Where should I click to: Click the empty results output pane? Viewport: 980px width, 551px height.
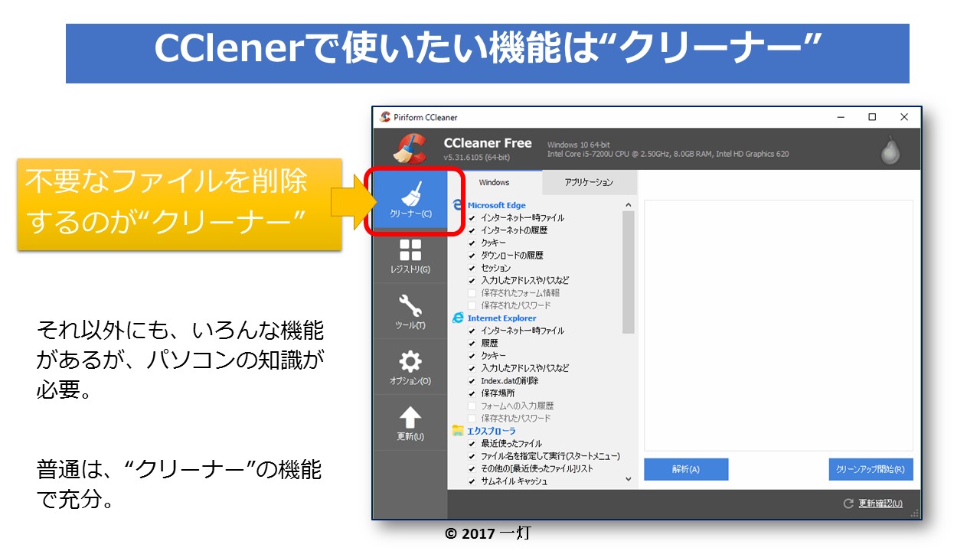pos(779,325)
